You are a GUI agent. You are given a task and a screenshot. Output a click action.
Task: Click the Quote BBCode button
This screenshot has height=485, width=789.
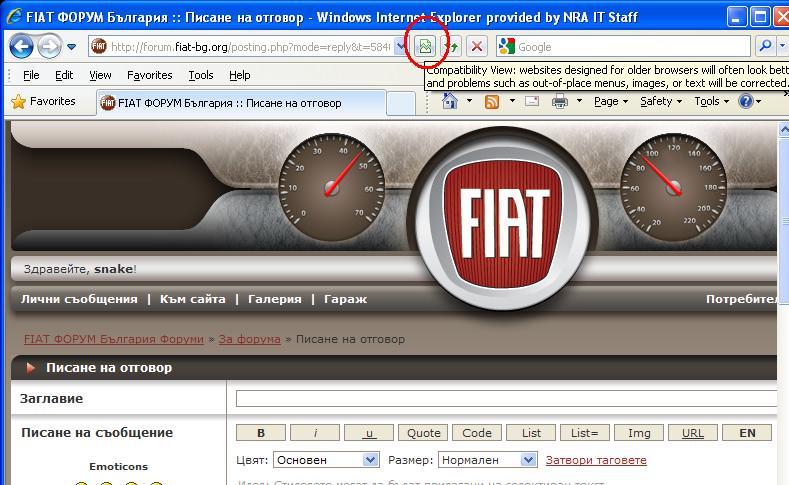coord(423,433)
